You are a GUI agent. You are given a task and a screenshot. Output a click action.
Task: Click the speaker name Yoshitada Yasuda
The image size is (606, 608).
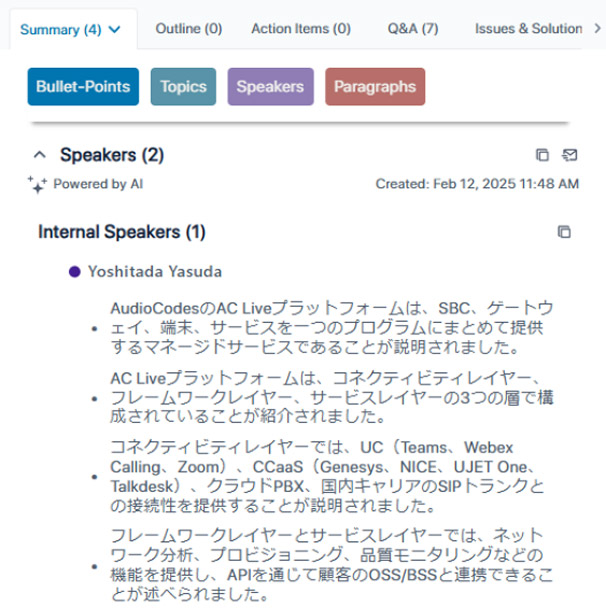pos(155,271)
